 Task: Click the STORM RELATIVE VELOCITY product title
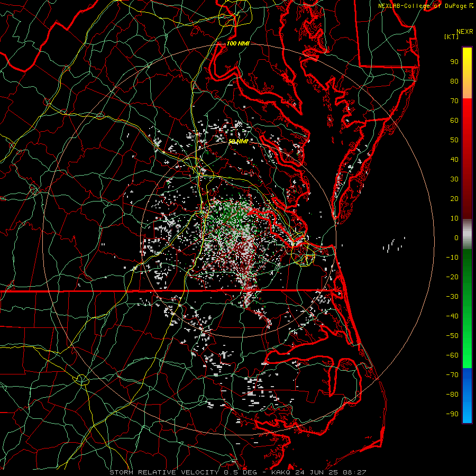pyautogui.click(x=164, y=472)
